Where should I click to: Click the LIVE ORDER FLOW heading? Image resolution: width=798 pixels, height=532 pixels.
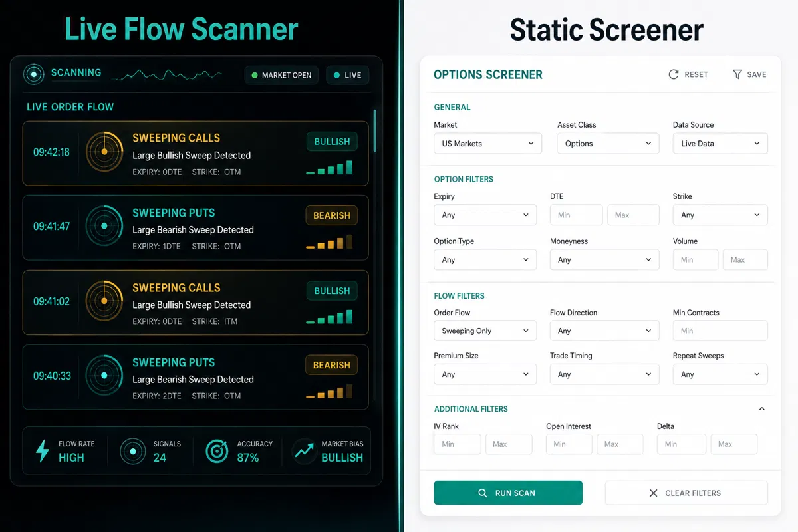[x=70, y=107]
